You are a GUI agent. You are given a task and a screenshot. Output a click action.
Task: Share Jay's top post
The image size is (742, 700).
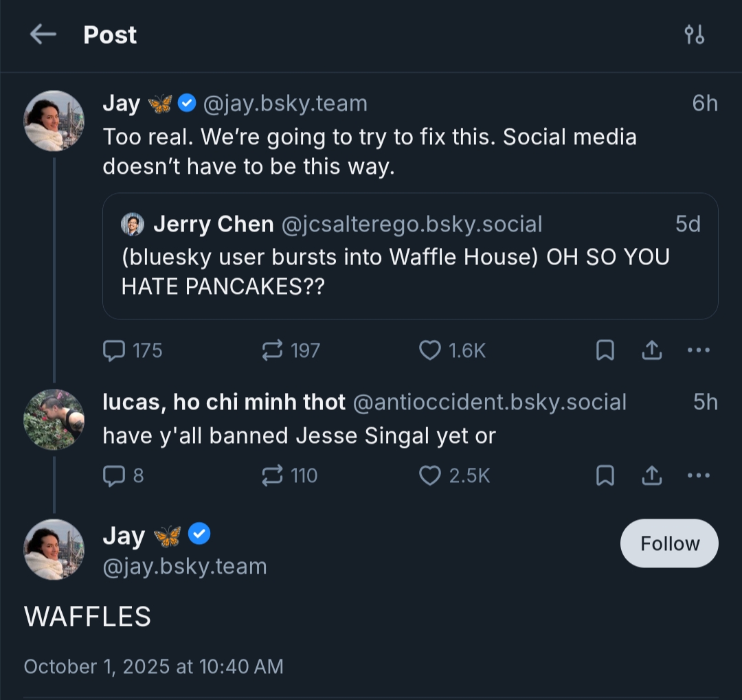(x=651, y=351)
